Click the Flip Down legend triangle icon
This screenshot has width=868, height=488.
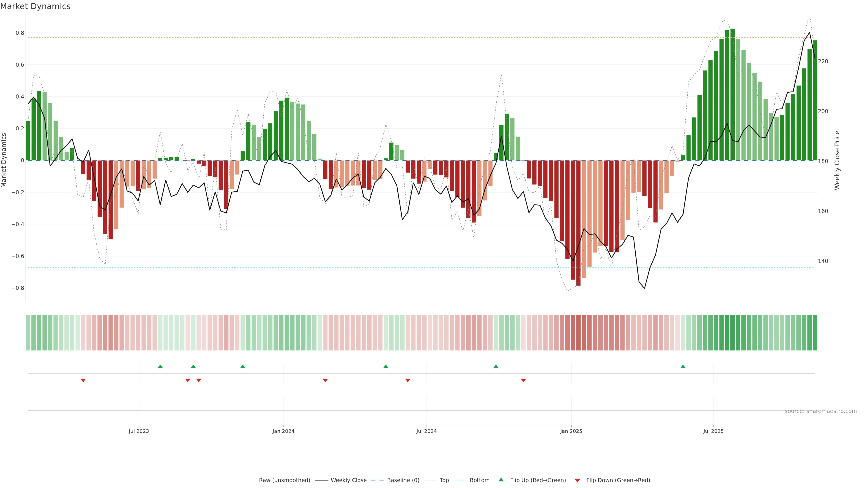[577, 481]
